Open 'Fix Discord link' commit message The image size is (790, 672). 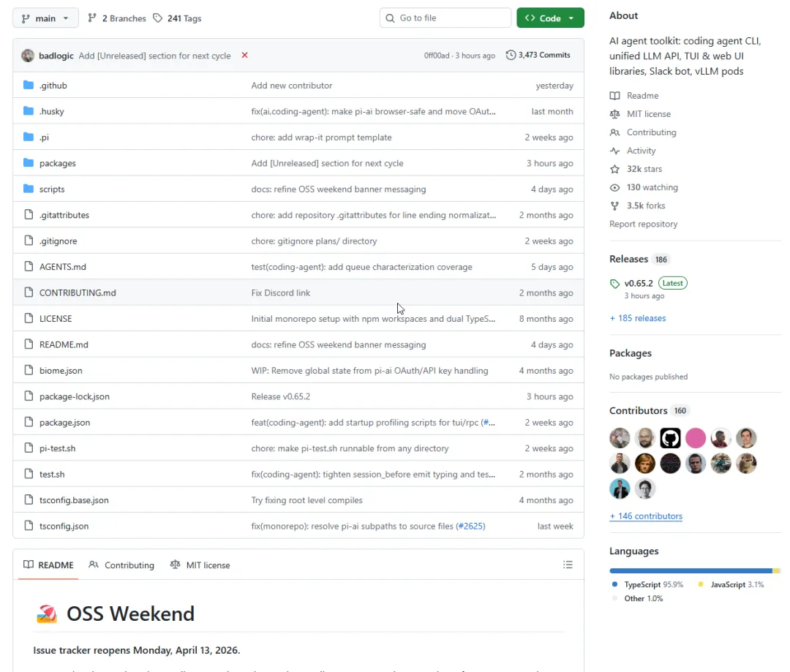(281, 292)
